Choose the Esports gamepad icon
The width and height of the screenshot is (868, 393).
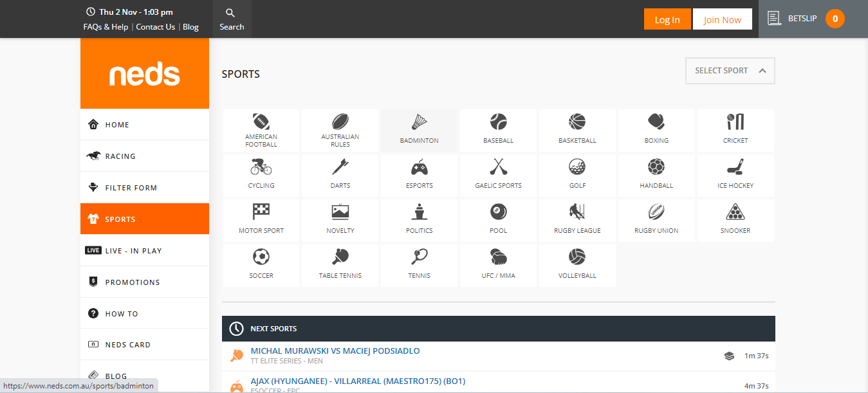pos(420,168)
